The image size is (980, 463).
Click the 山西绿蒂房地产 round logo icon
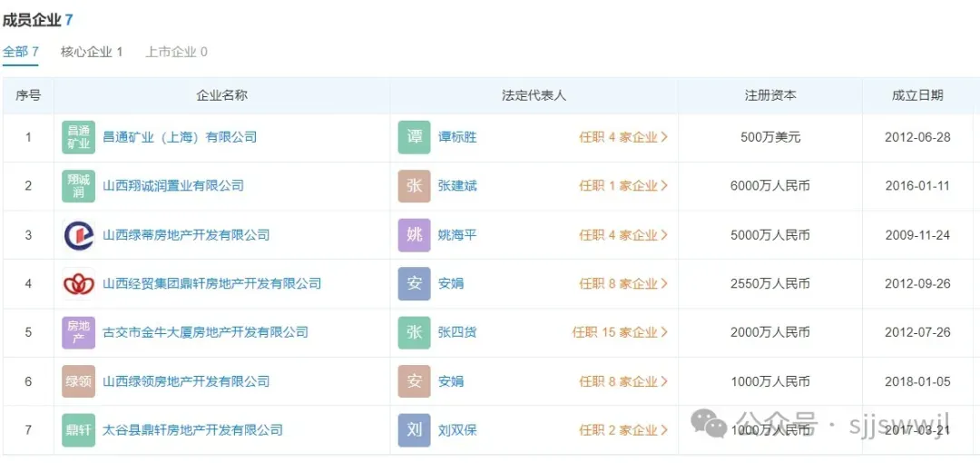click(78, 235)
